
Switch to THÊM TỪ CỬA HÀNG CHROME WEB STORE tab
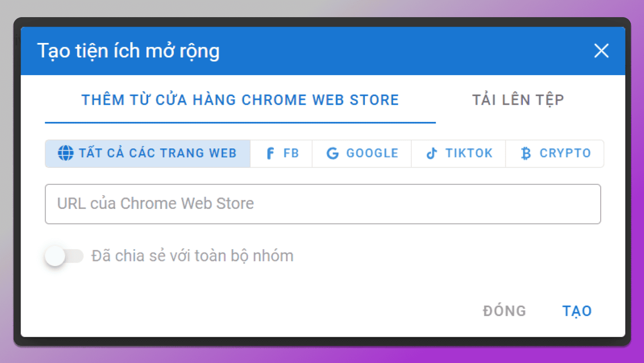[x=240, y=100]
